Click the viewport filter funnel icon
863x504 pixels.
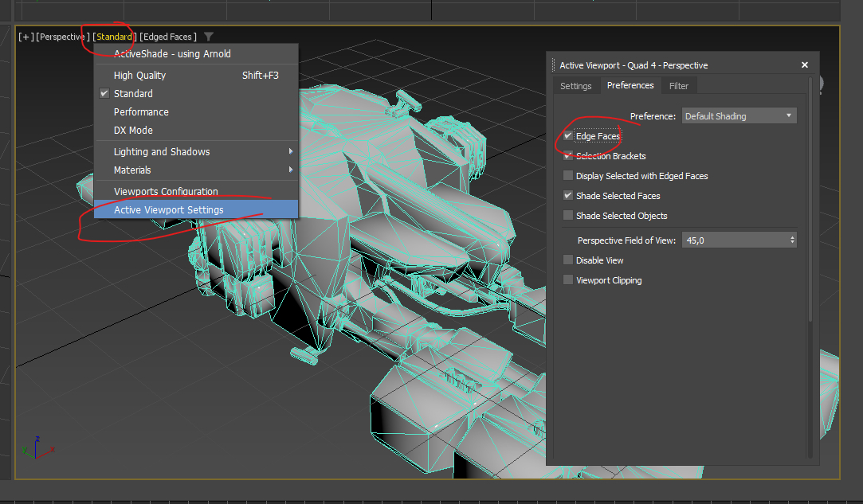click(x=209, y=37)
